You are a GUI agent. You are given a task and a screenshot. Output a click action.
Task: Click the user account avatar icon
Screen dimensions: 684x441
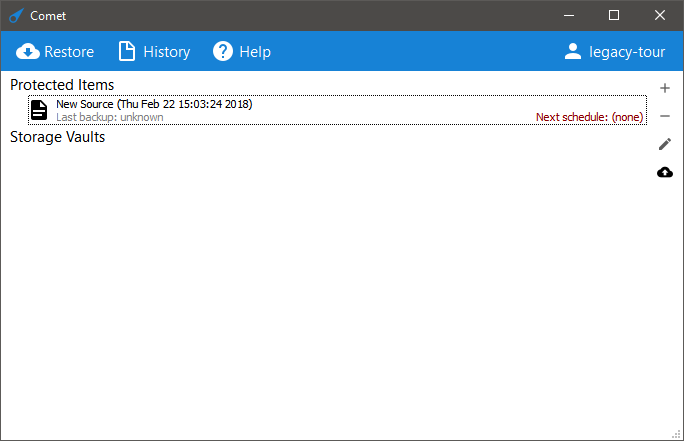573,52
